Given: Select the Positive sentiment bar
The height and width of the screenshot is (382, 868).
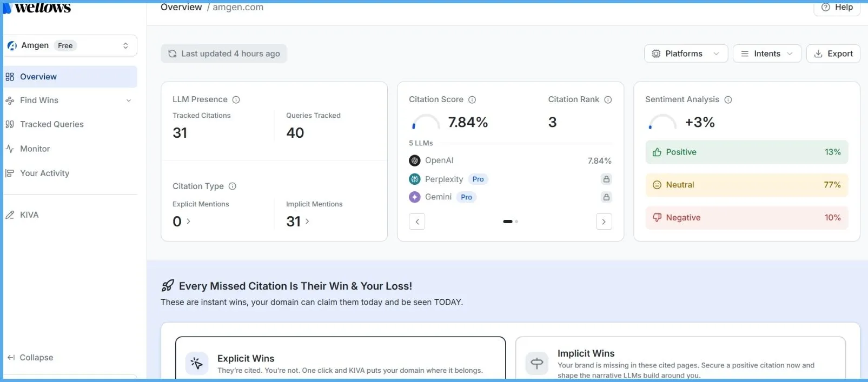Looking at the screenshot, I should tap(746, 152).
